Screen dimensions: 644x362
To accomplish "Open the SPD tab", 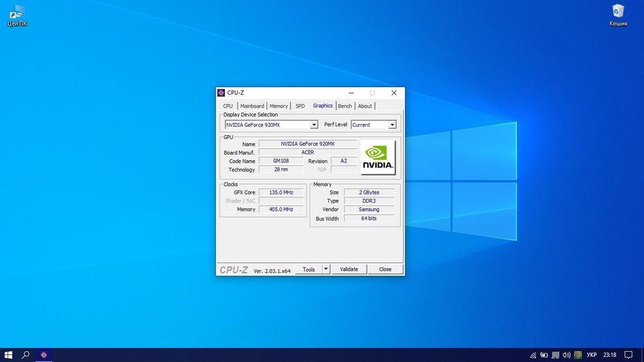I will 300,106.
